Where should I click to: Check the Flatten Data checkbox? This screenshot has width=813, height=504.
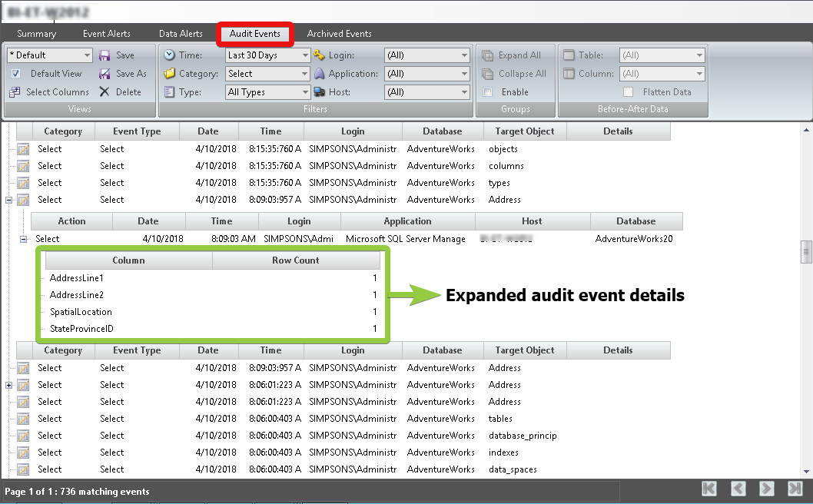click(628, 92)
